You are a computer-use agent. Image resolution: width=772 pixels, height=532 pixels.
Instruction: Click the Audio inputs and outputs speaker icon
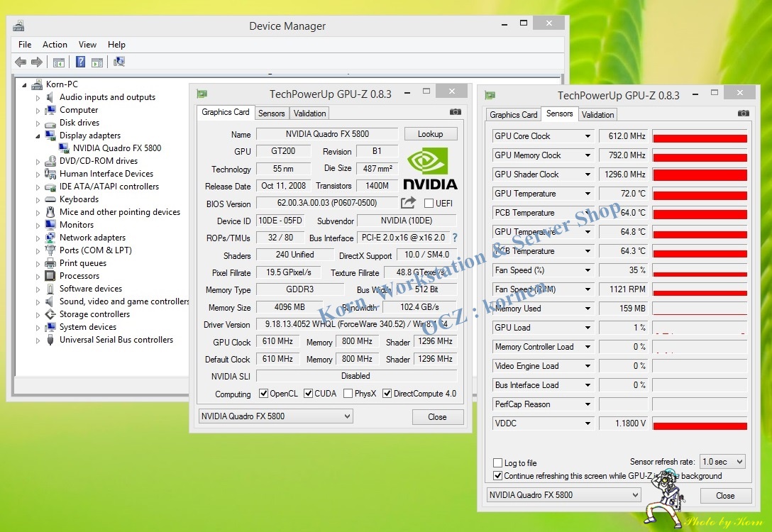coord(50,97)
